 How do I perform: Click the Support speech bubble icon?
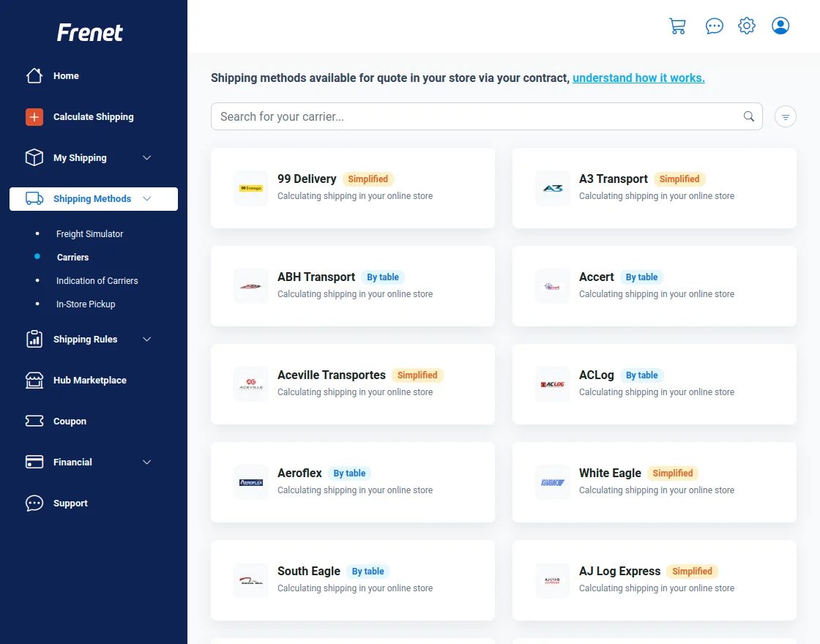coord(34,503)
